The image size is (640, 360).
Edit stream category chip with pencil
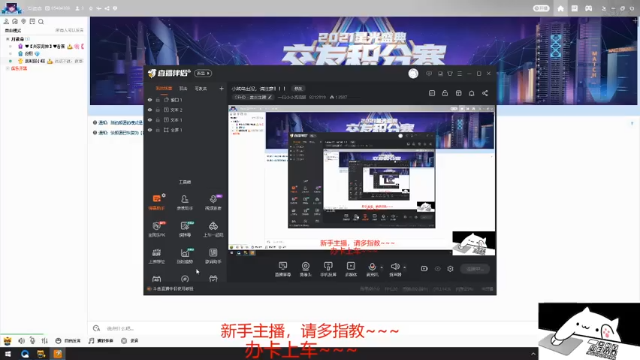253,97
